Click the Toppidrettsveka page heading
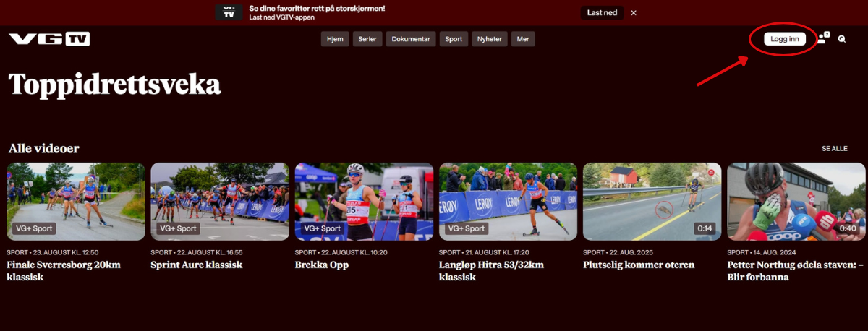The height and width of the screenshot is (331, 868). [x=114, y=85]
